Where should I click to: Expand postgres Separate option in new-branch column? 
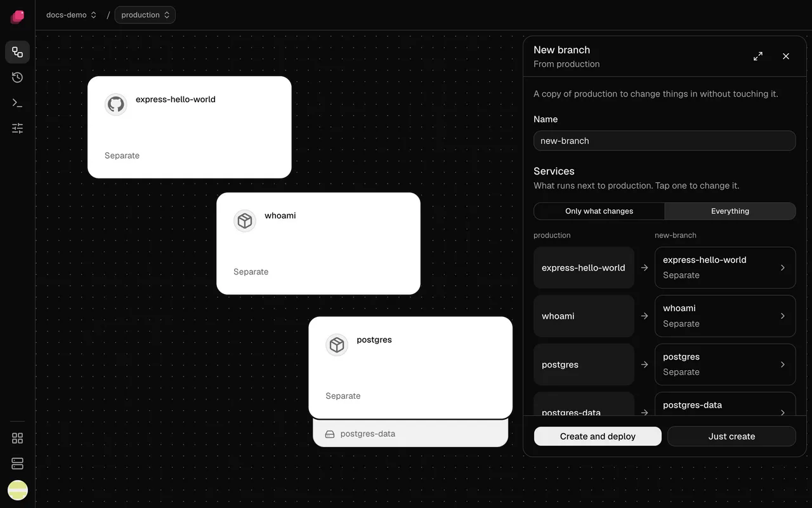pyautogui.click(x=725, y=364)
